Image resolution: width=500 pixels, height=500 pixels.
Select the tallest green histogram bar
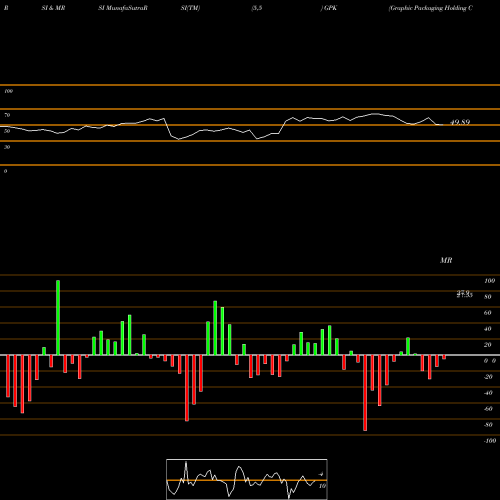click(58, 318)
